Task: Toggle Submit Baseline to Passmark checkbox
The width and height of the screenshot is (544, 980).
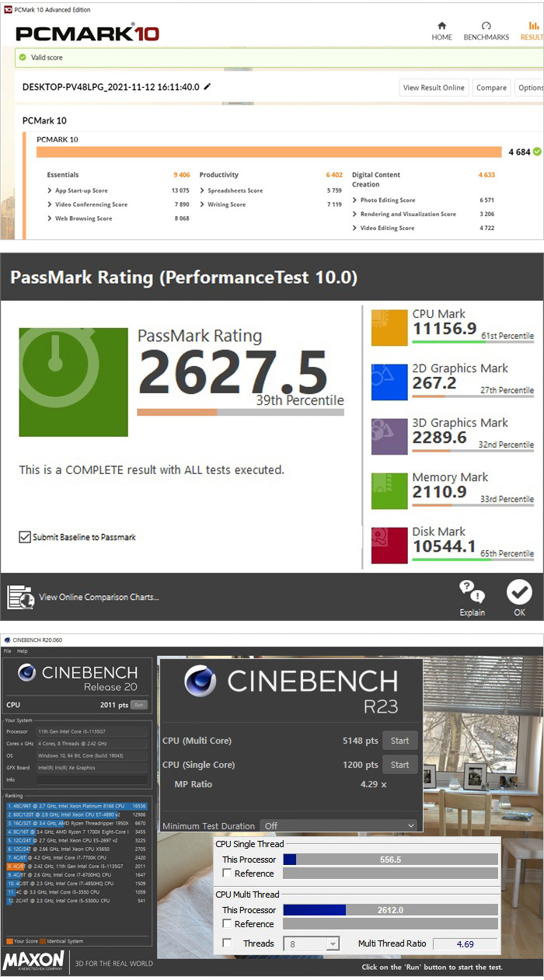Action: tap(25, 536)
